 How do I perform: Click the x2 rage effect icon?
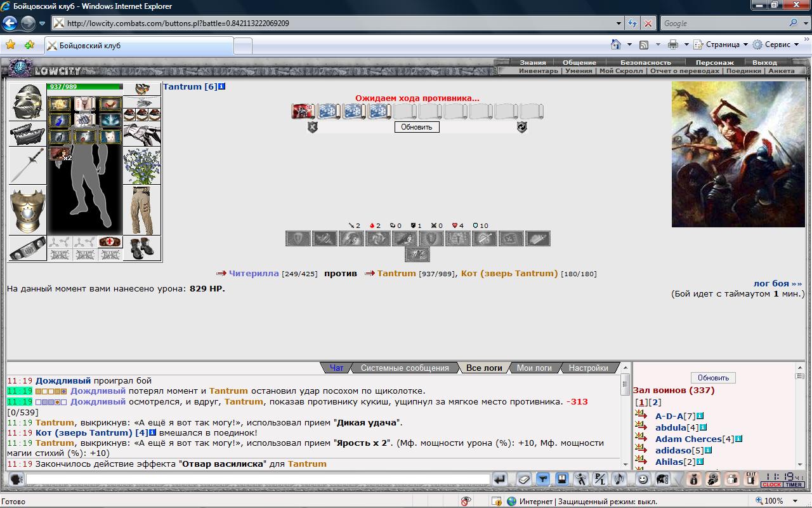(x=60, y=153)
